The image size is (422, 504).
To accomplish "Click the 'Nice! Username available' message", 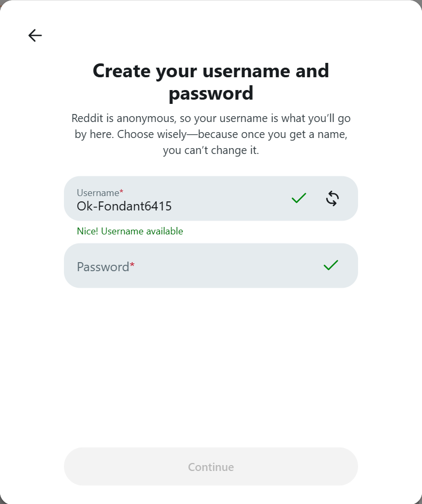I will point(130,231).
